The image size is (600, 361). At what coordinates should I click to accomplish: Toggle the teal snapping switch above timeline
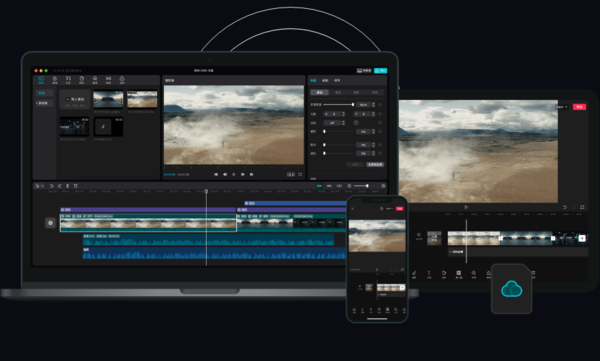(319, 186)
